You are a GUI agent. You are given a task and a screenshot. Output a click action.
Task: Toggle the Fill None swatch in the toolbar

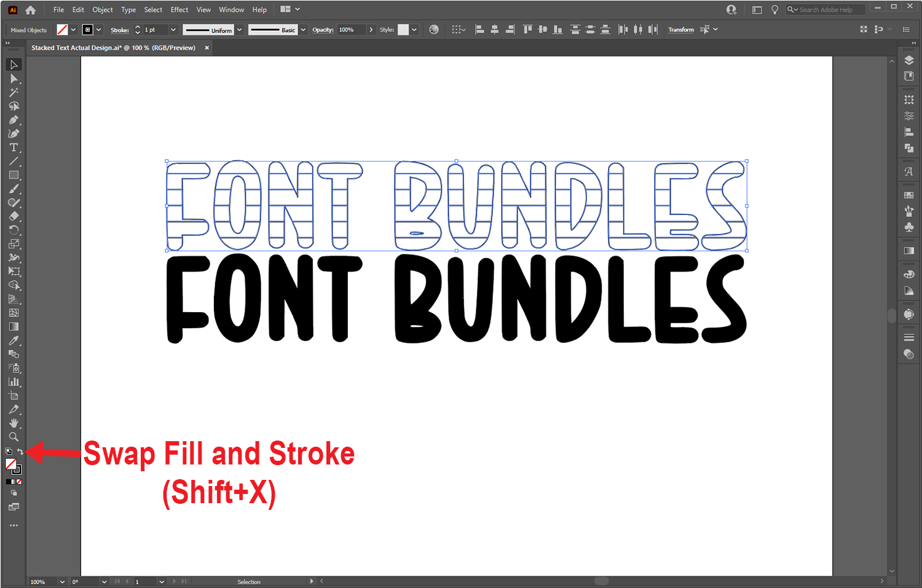point(10,464)
